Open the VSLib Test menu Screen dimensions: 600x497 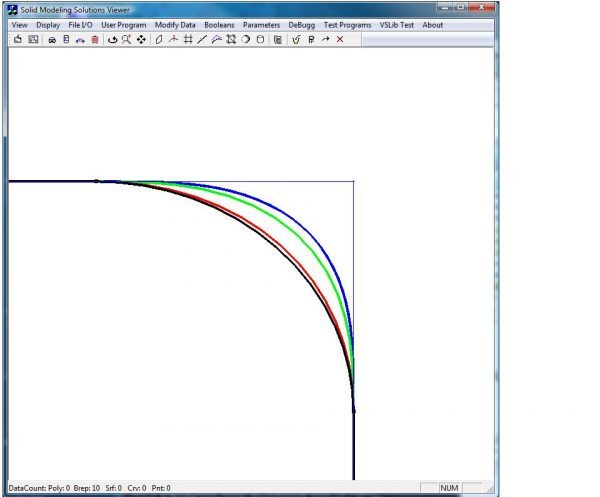397,25
